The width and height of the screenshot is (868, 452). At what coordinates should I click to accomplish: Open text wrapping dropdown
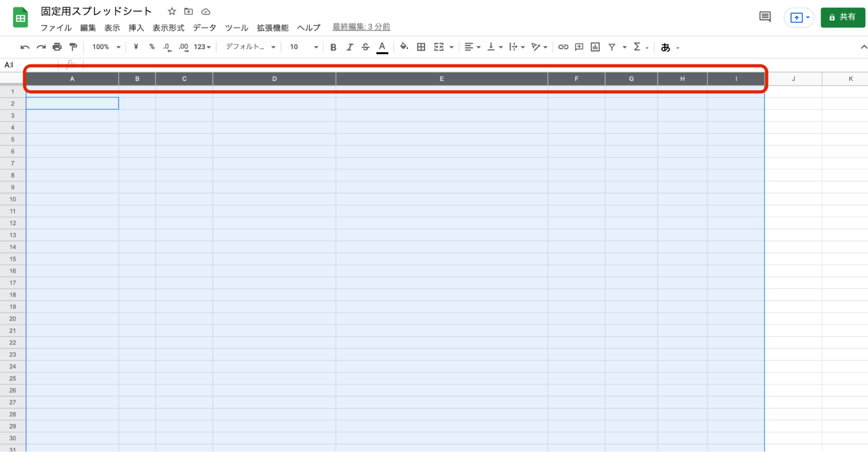tap(517, 47)
